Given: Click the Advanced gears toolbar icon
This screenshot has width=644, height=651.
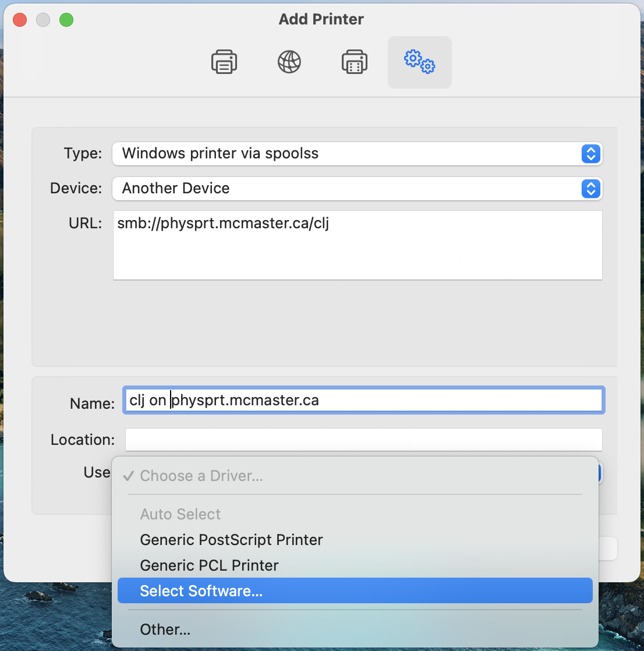Looking at the screenshot, I should point(419,62).
